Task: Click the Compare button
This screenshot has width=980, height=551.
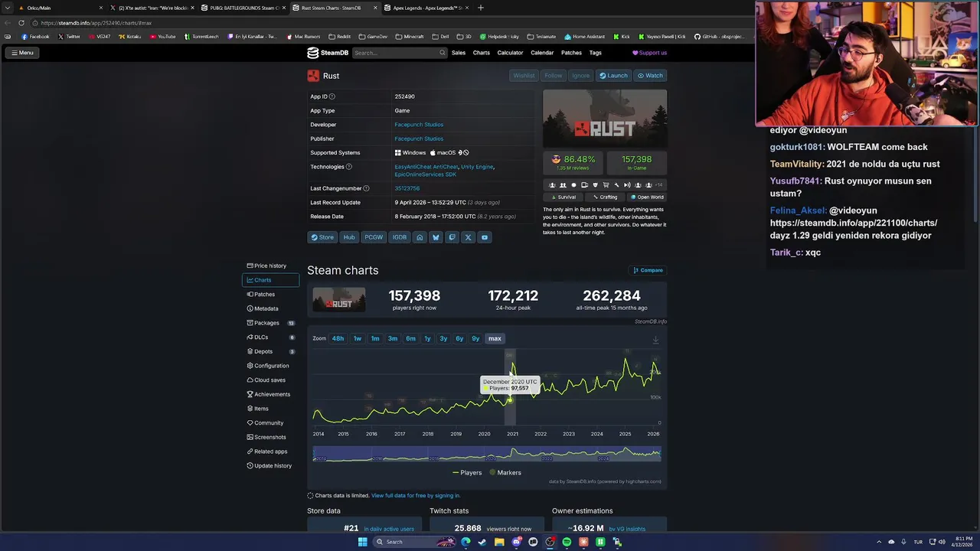Action: point(648,270)
